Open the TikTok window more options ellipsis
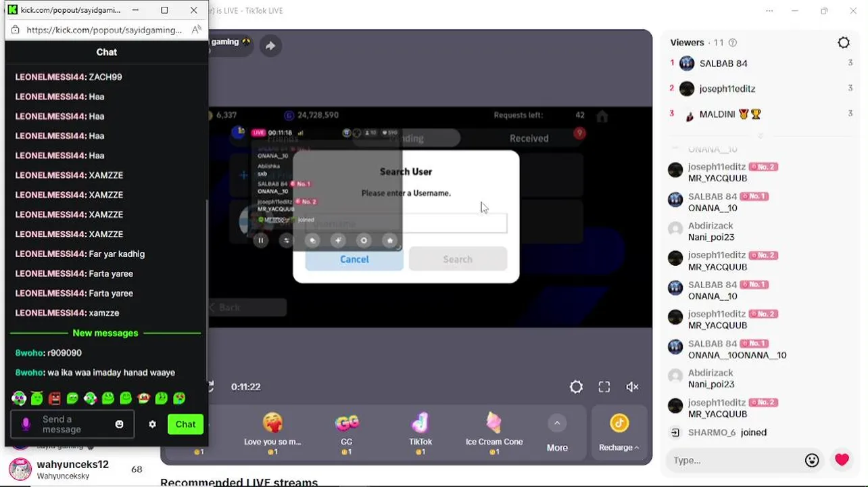868x487 pixels. (769, 11)
